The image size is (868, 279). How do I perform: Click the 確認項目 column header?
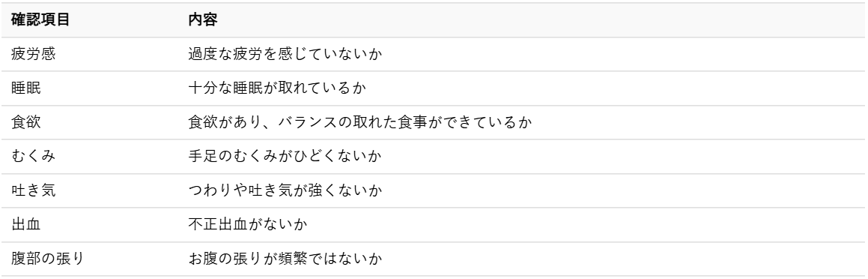pos(40,20)
